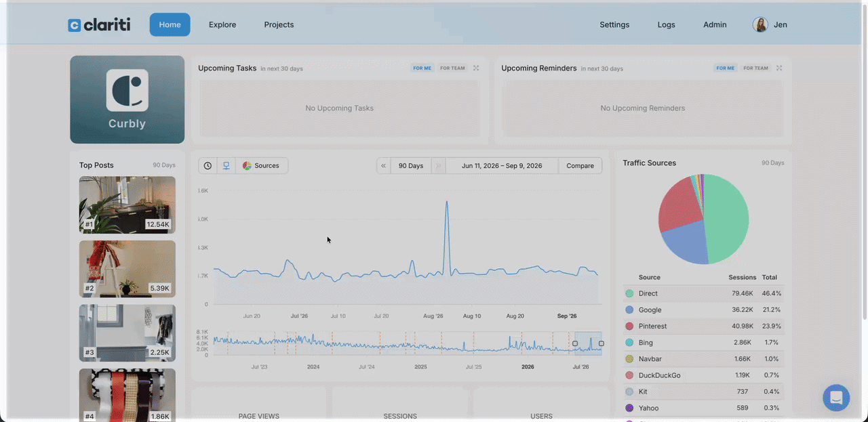The height and width of the screenshot is (422, 868).
Task: Expand the Upcoming Reminders panel
Action: tap(779, 68)
